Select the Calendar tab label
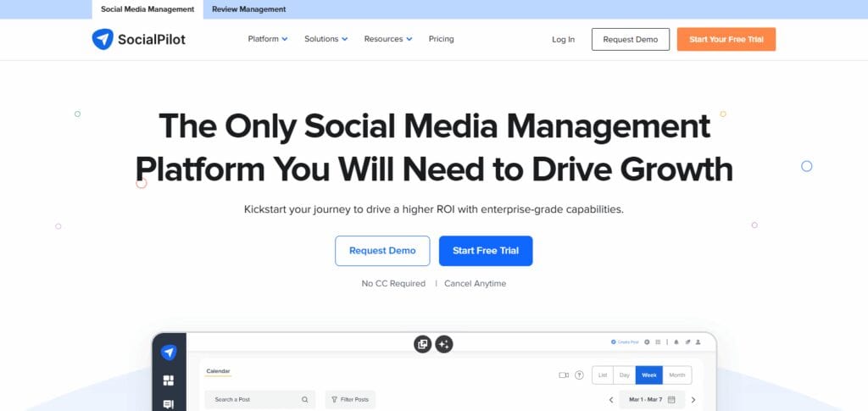Screen dimensions: 868x411 [x=218, y=371]
